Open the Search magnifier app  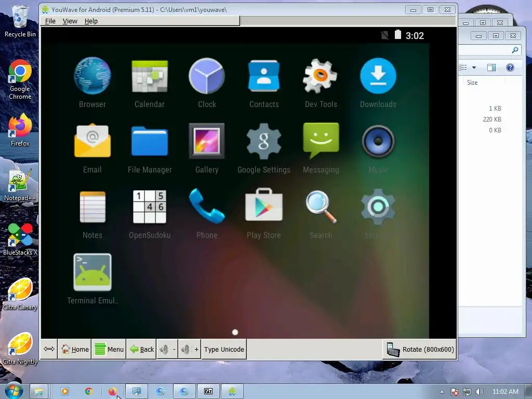click(321, 207)
